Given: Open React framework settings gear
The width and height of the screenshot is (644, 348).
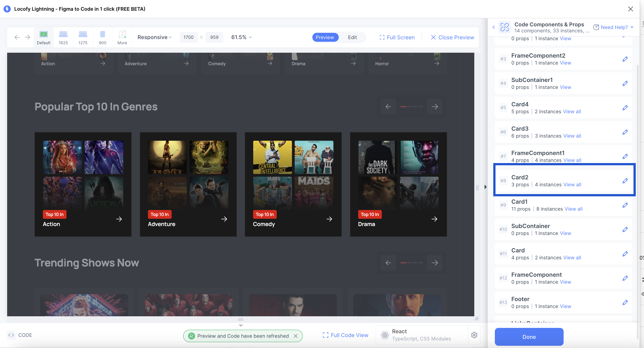Looking at the screenshot, I should click(x=474, y=335).
